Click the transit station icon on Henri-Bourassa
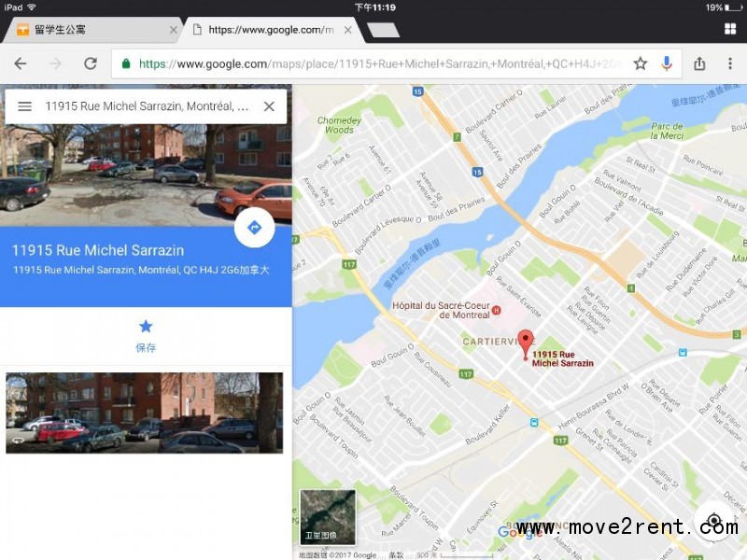This screenshot has width=747, height=560. click(x=534, y=423)
